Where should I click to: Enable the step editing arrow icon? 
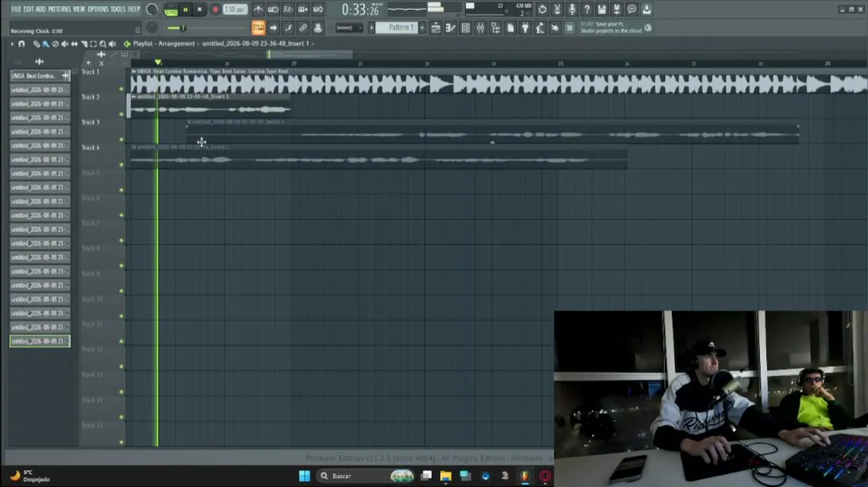273,28
